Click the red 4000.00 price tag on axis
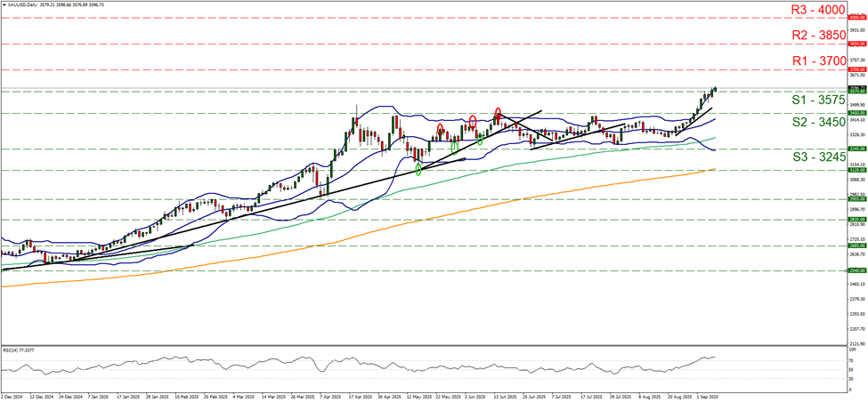Image resolution: width=868 pixels, height=402 pixels. 856,17
